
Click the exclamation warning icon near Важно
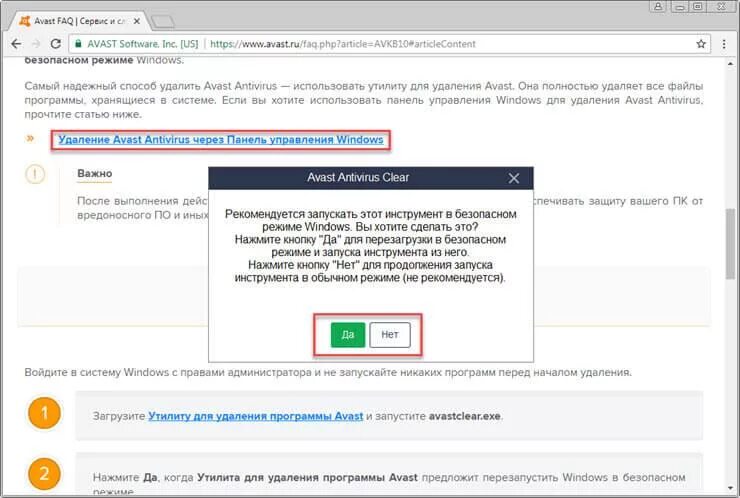point(35,174)
